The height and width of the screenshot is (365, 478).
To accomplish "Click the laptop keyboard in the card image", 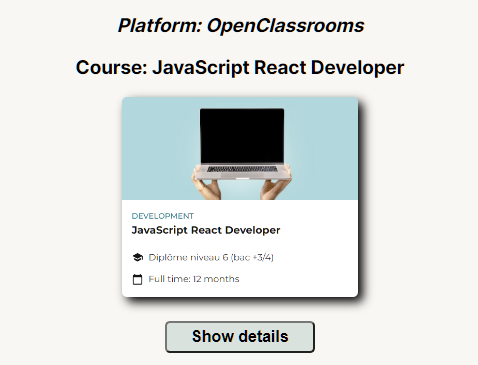I will [242, 169].
